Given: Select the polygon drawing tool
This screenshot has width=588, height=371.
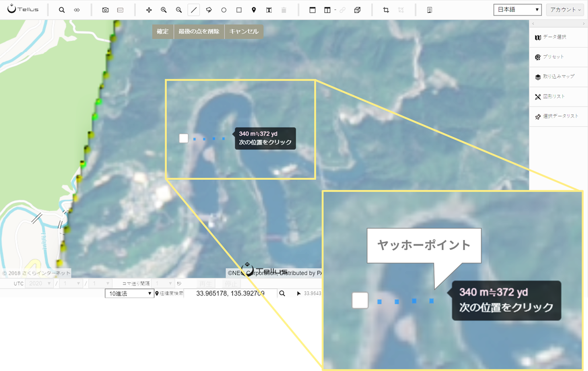Looking at the screenshot, I should click(209, 10).
